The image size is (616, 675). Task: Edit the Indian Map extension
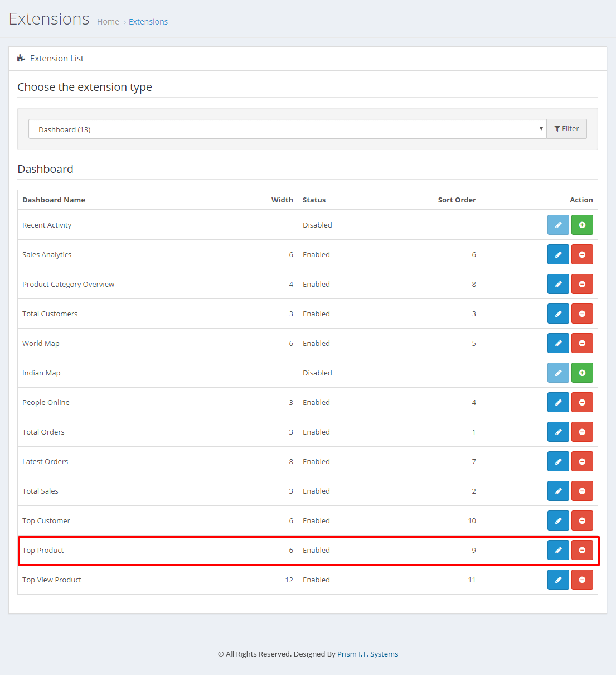pos(558,373)
